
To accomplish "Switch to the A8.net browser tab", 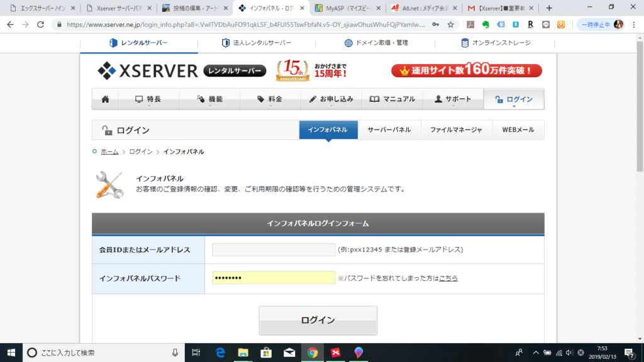I will pos(423,8).
